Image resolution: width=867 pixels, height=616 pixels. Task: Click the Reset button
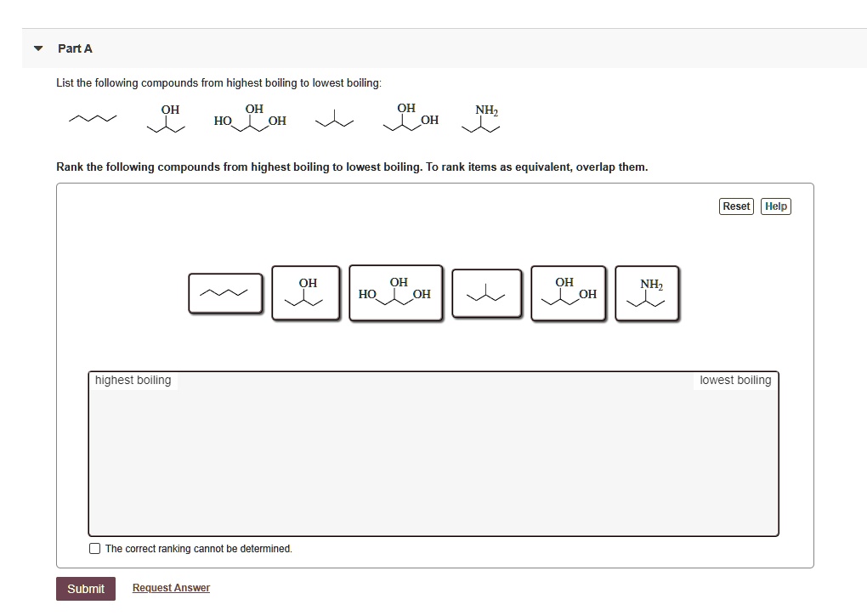coord(736,206)
